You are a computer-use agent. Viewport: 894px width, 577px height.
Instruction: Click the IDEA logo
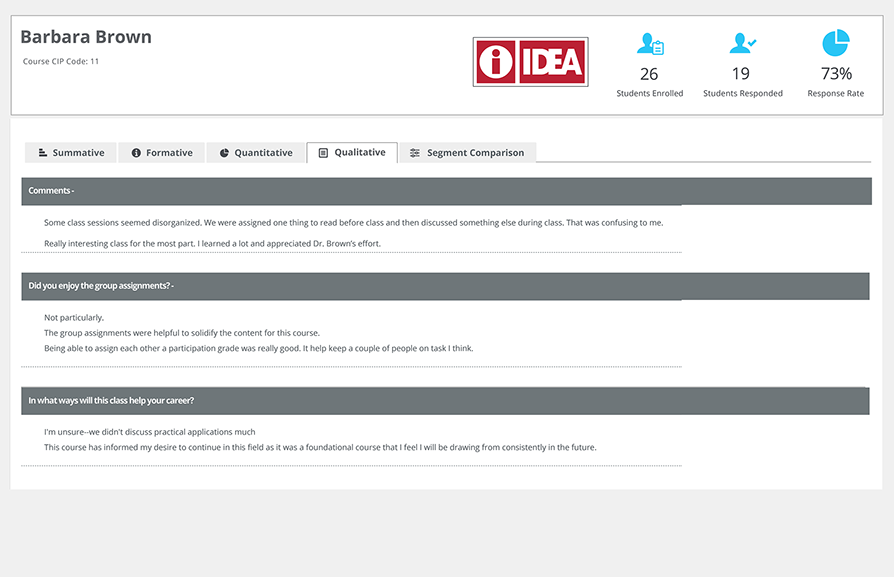point(530,62)
